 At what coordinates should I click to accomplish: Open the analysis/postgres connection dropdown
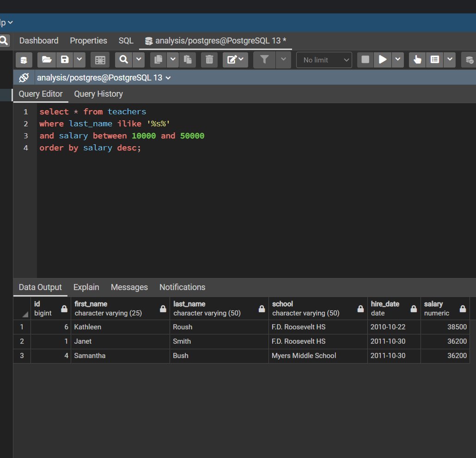click(104, 78)
